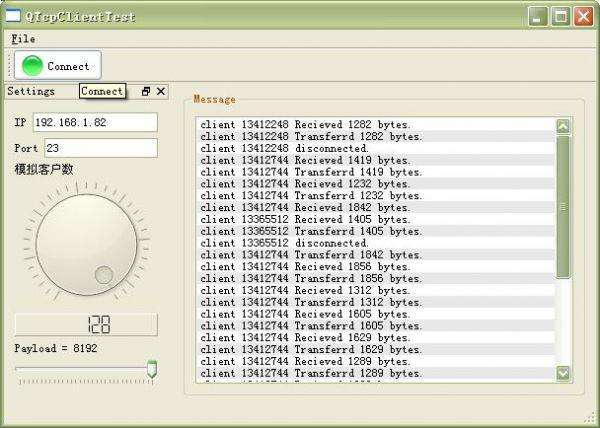Select row 'client 13412248 disconnected'
The image size is (600, 428).
pos(375,148)
